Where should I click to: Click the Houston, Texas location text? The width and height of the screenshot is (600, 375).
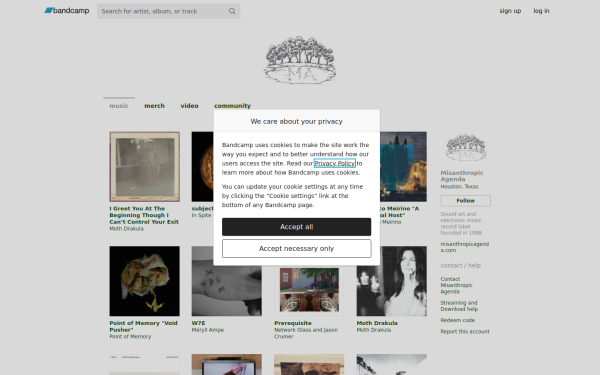[459, 186]
